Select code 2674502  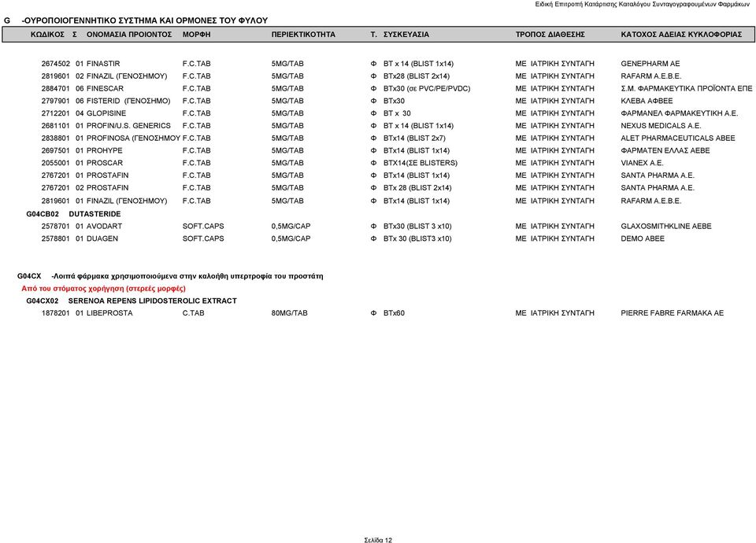tap(55, 64)
